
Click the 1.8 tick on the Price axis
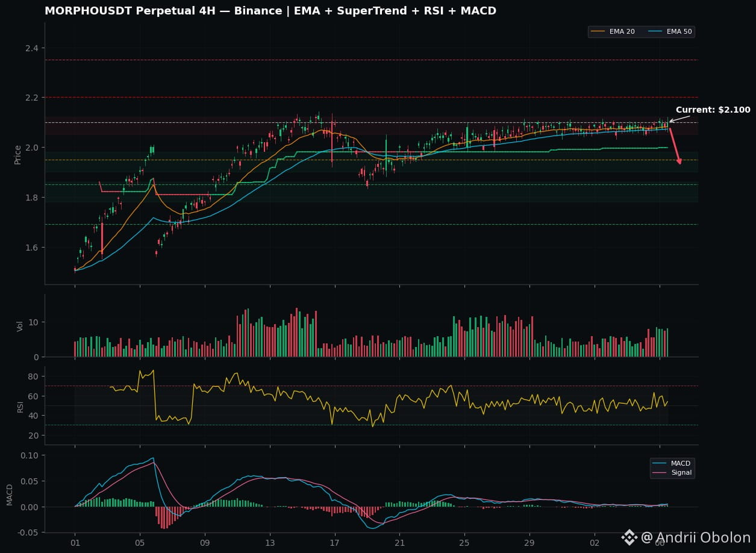[x=31, y=198]
